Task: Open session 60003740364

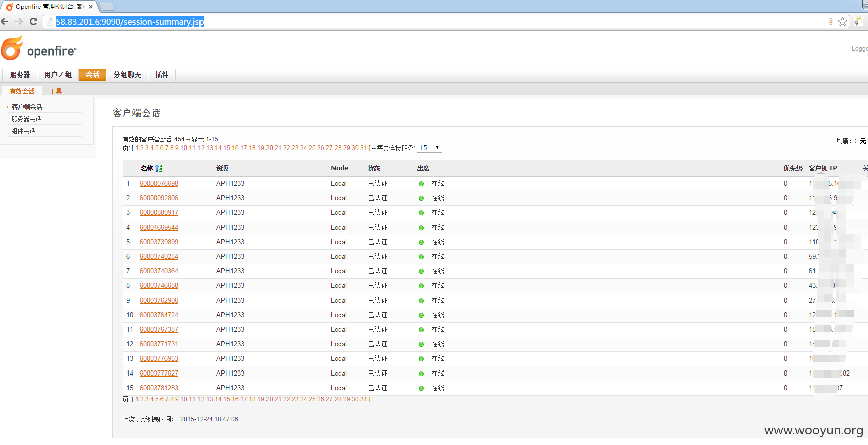Action: pos(159,271)
